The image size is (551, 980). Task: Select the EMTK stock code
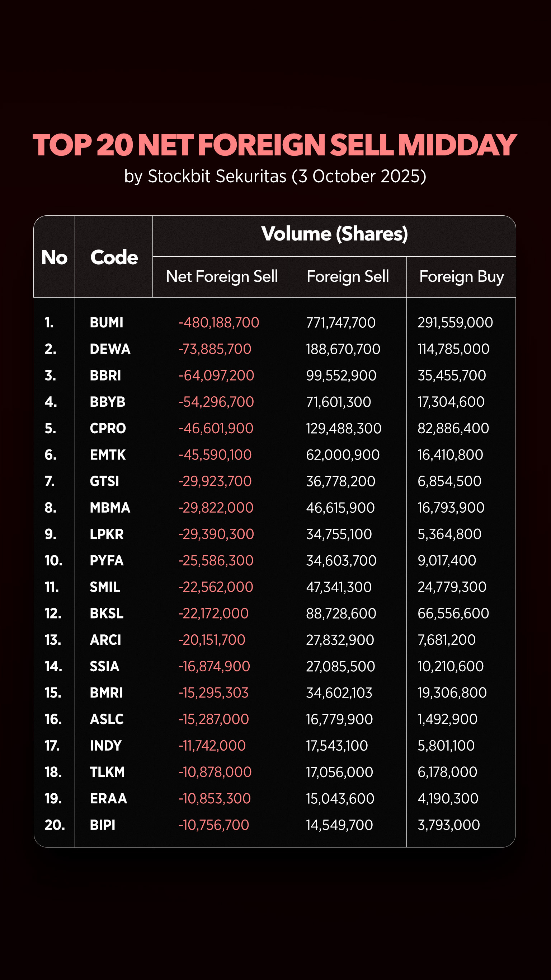tap(108, 454)
